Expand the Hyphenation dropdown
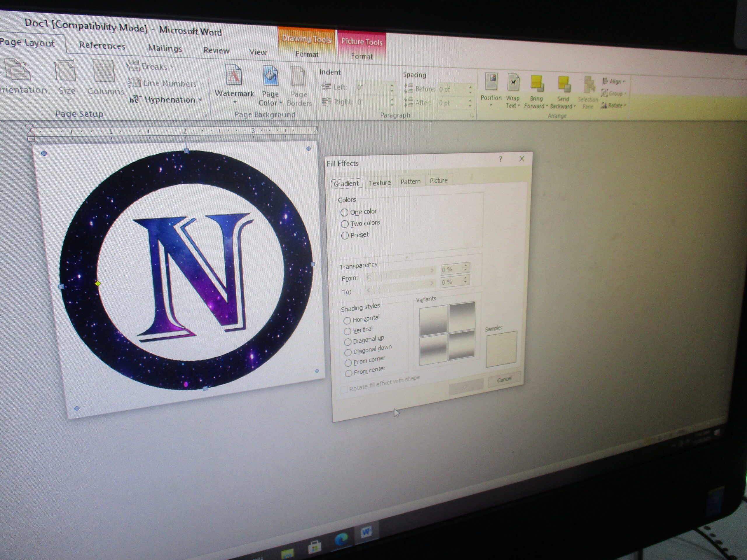The width and height of the screenshot is (747, 560). coord(200,100)
